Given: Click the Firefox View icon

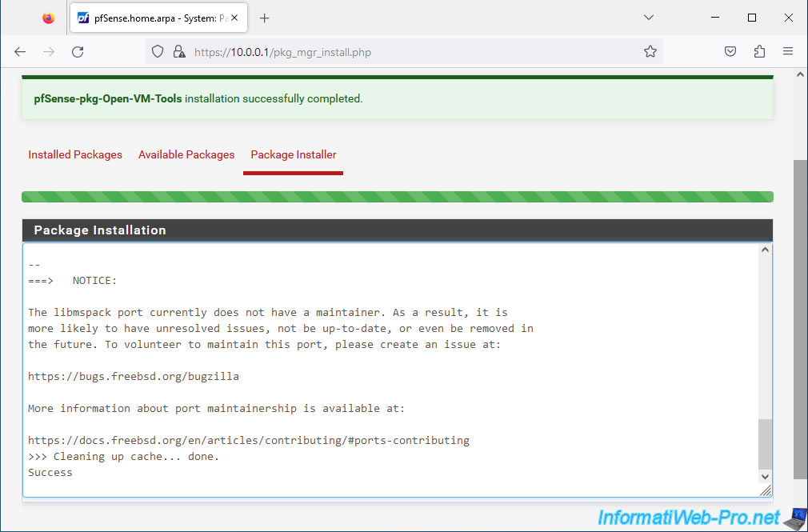Looking at the screenshot, I should 49,18.
